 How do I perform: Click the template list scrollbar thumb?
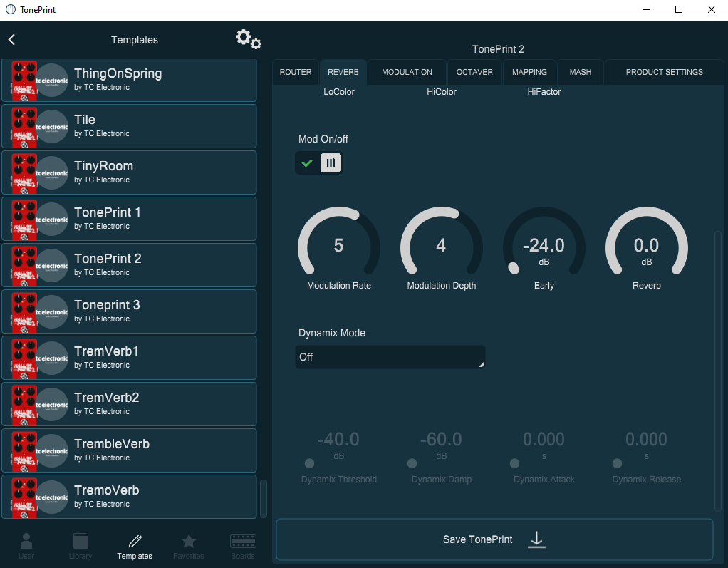click(x=264, y=498)
